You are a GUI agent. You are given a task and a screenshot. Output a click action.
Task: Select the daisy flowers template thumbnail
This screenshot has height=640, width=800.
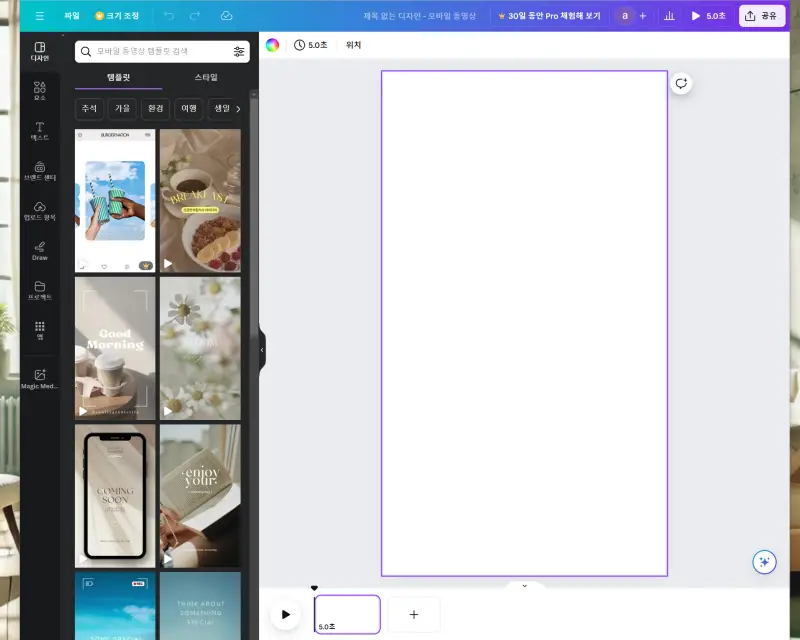click(200, 349)
